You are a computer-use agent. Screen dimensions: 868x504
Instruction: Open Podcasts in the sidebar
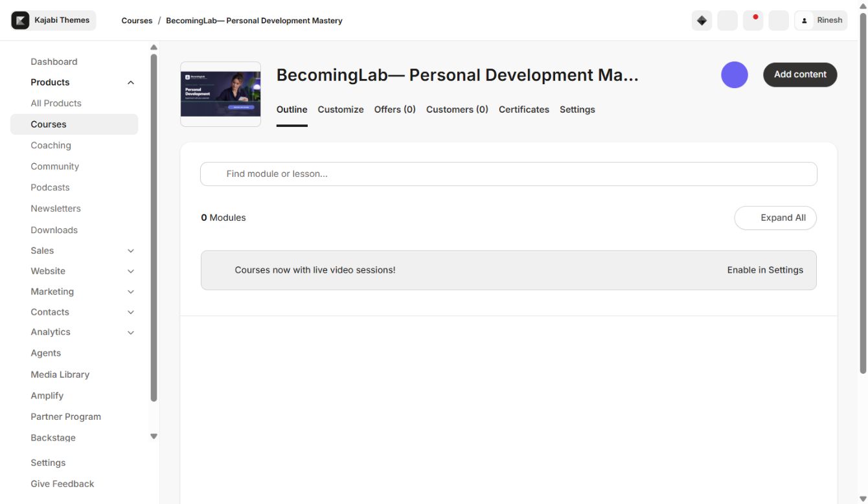(50, 187)
